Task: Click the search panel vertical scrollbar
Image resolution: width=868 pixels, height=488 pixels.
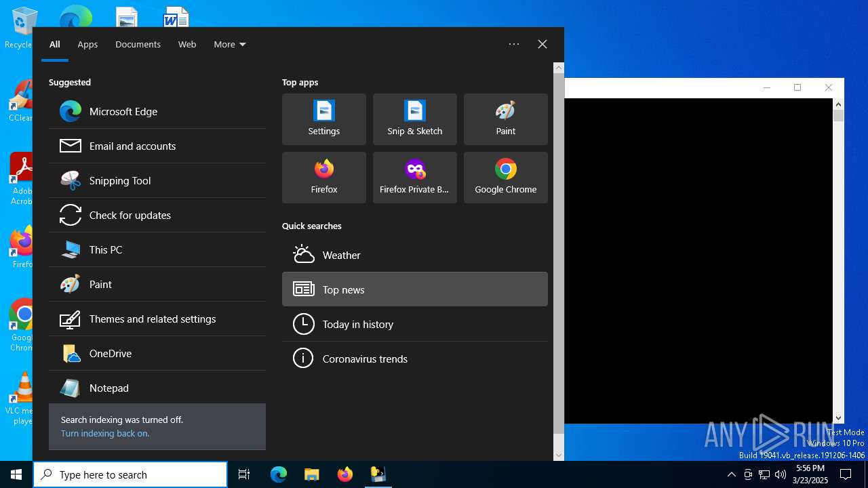Action: (559, 253)
